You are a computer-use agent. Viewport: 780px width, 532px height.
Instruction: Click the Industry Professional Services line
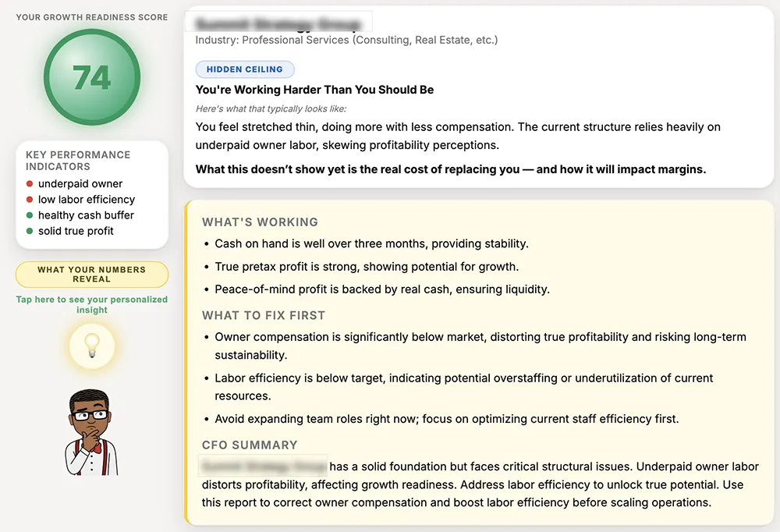point(346,41)
